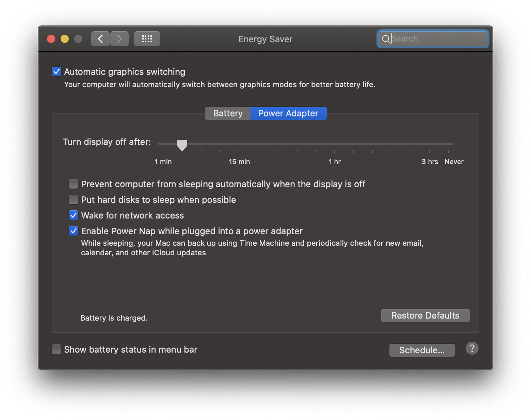
Task: Enable Put hard disks to sleep when possible
Action: tap(73, 199)
